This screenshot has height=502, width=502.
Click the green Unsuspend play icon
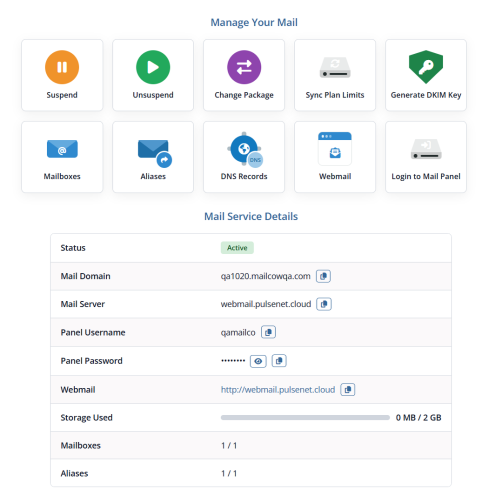pyautogui.click(x=153, y=67)
